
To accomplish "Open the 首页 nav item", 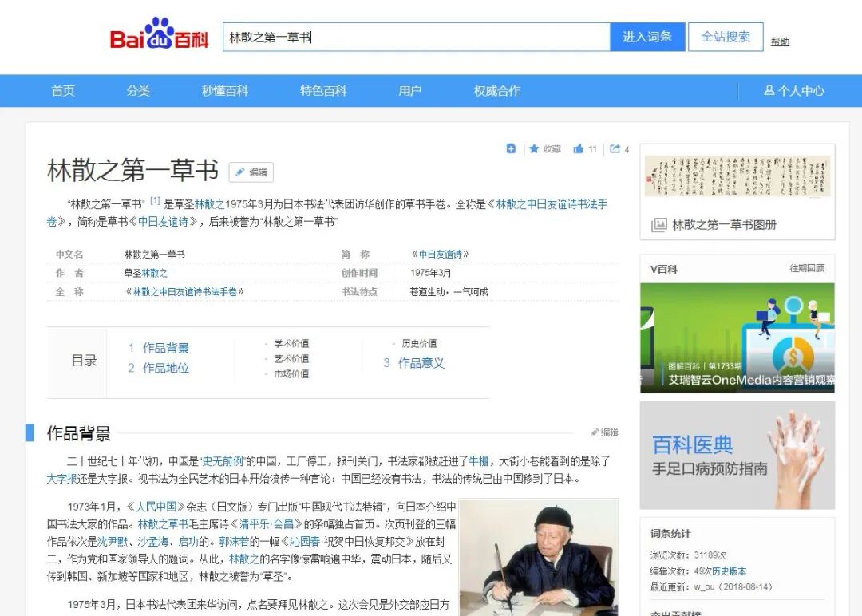I will coord(63,91).
